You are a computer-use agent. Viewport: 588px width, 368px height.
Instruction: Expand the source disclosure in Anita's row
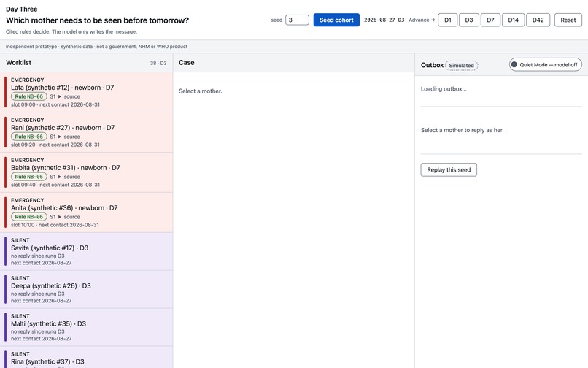69,217
